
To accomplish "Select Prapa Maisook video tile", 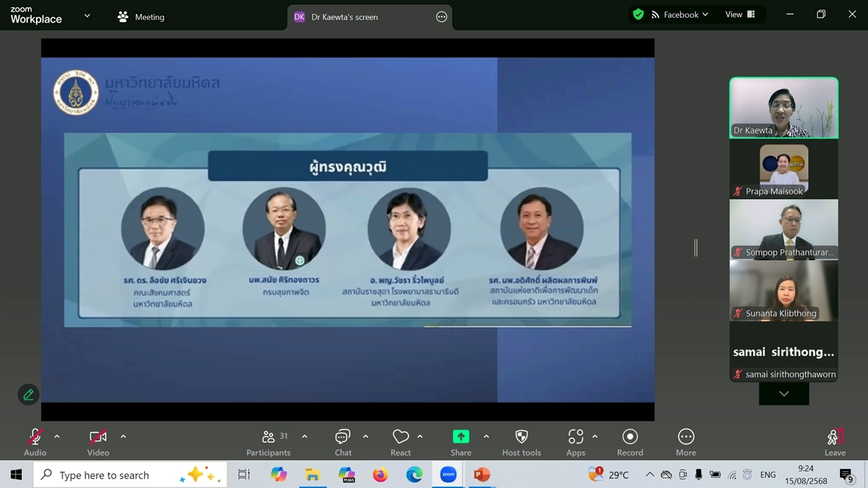I will coord(784,169).
